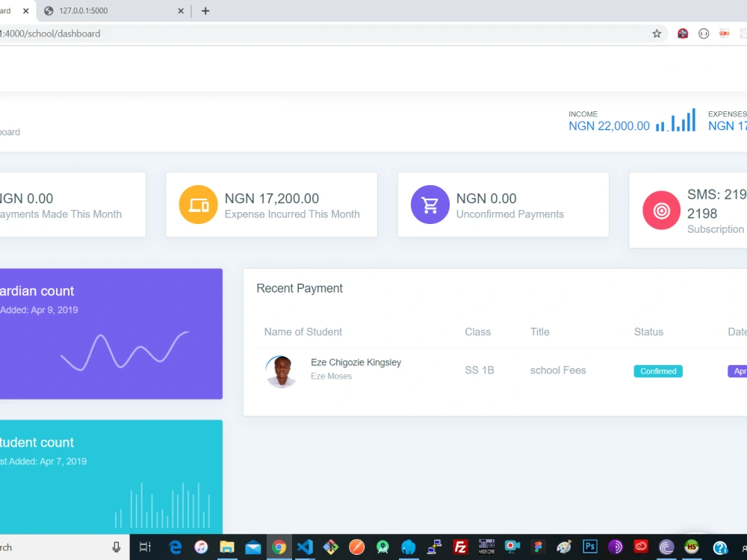Image resolution: width=747 pixels, height=560 pixels.
Task: Open the blue elephant app in taskbar
Action: coord(409,547)
